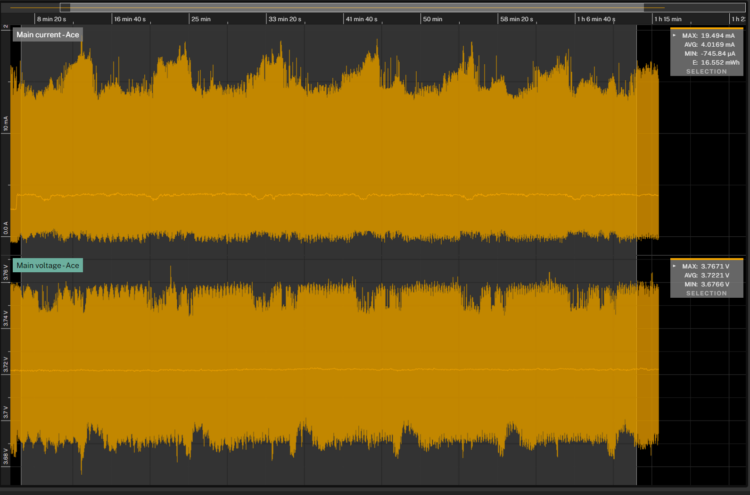The width and height of the screenshot is (750, 495).
Task: Click the SELECTION text in voltage stats
Action: [706, 293]
